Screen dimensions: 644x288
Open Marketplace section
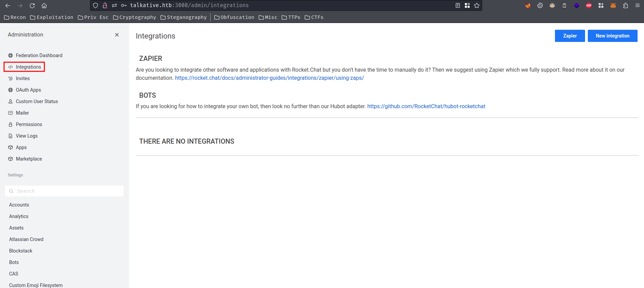29,159
